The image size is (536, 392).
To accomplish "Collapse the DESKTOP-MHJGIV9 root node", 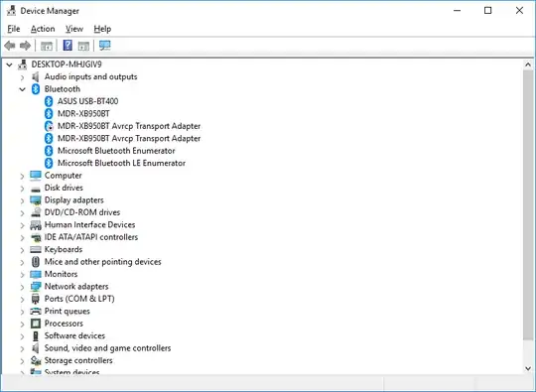I will tap(10, 65).
